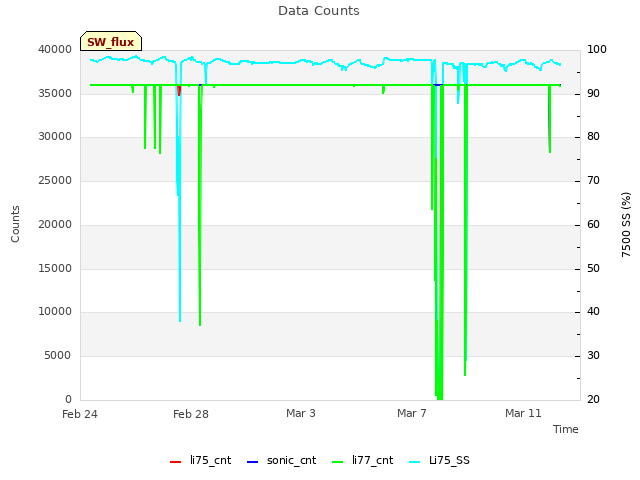
Task: Click the '80' right axis tick
Action: tap(593, 136)
